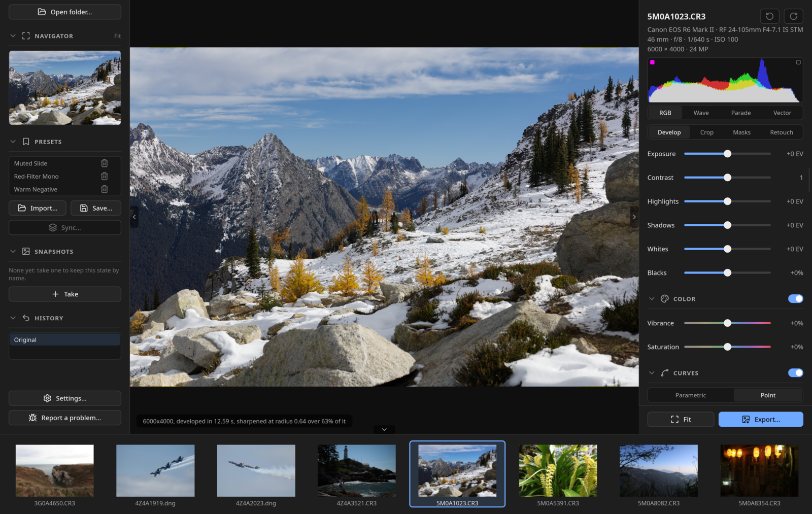Delete the Muted Slide preset using trash icon

click(x=105, y=163)
